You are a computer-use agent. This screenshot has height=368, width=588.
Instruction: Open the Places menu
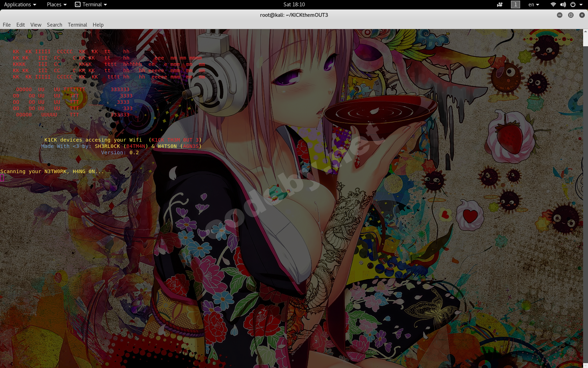(x=57, y=5)
